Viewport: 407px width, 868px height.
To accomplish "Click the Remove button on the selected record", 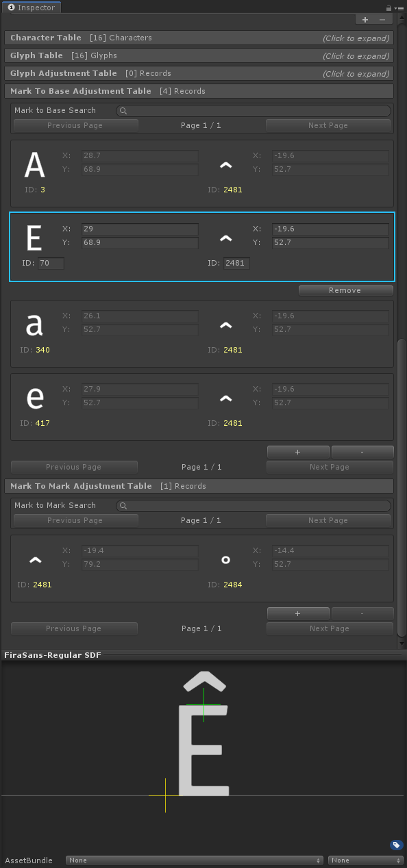I will pyautogui.click(x=345, y=290).
